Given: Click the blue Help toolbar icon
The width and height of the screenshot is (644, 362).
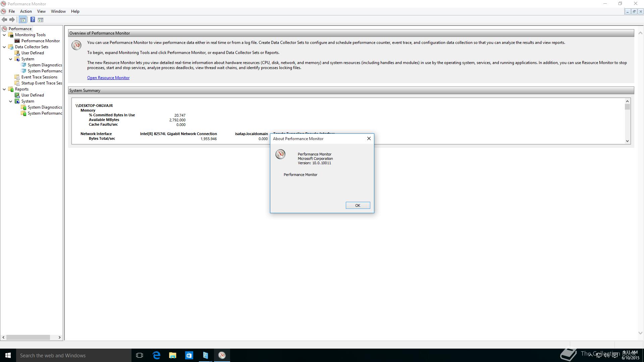Looking at the screenshot, I should pos(33,20).
